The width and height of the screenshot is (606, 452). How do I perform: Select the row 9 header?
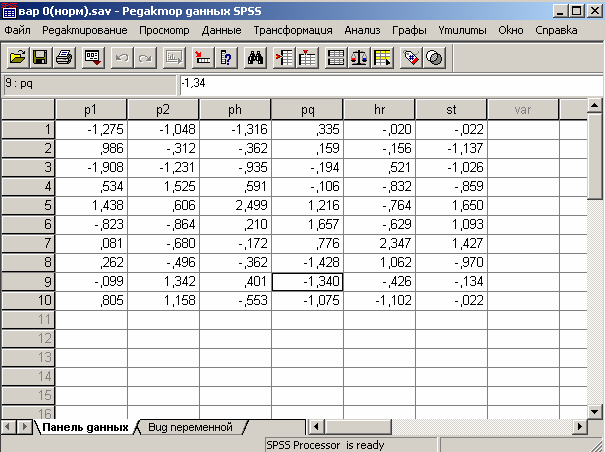tap(28, 281)
